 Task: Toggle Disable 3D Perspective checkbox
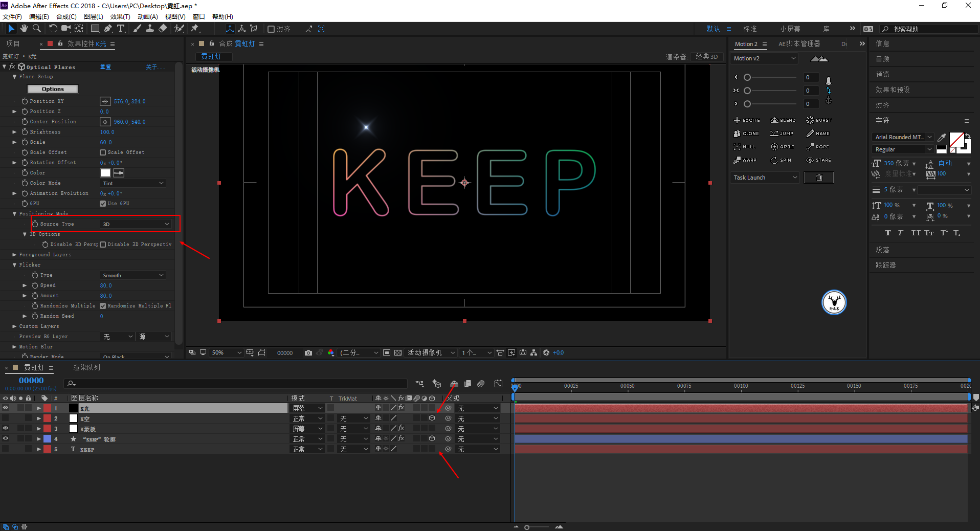(x=103, y=245)
